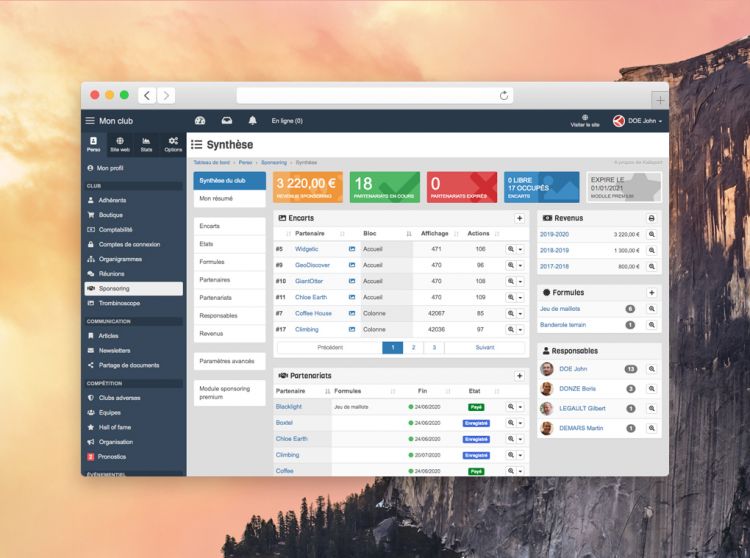
Task: View details of GeoDiscover row with magnifier
Action: coord(511,265)
